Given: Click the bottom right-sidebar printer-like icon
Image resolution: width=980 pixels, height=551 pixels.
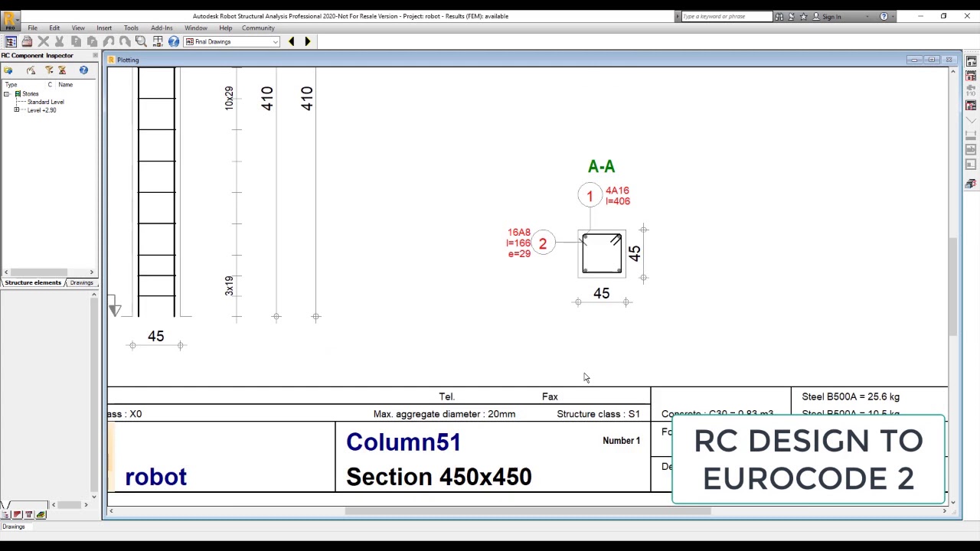Looking at the screenshot, I should tap(971, 184).
